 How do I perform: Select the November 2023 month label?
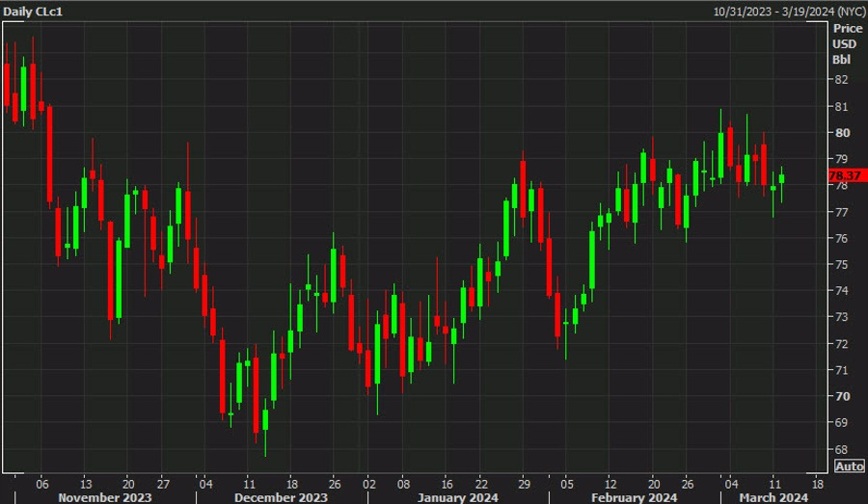[104, 497]
